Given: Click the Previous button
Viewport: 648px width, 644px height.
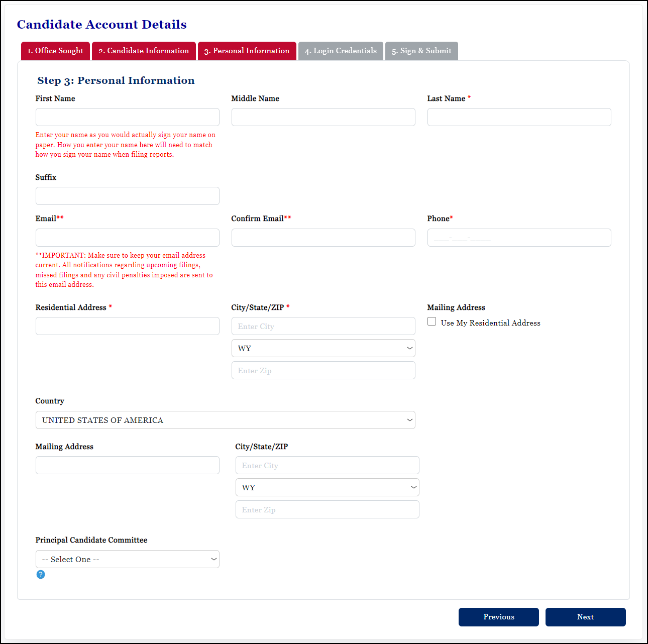Looking at the screenshot, I should (x=498, y=617).
